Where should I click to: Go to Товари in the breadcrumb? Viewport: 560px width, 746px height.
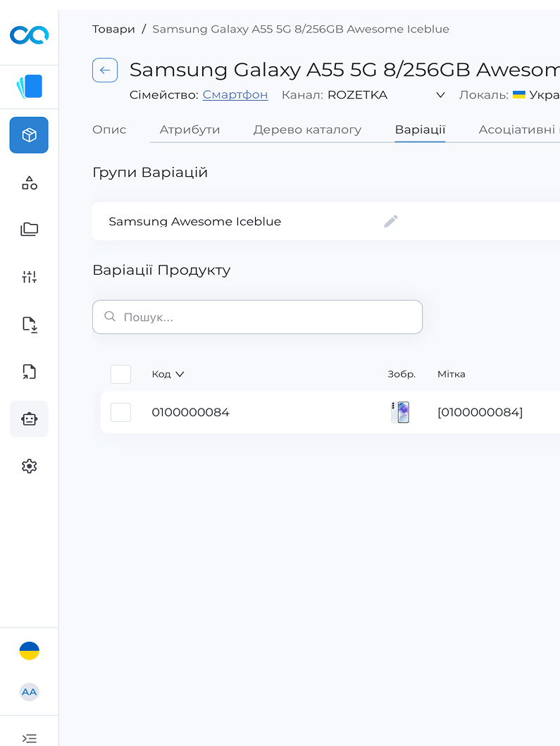[x=113, y=29]
